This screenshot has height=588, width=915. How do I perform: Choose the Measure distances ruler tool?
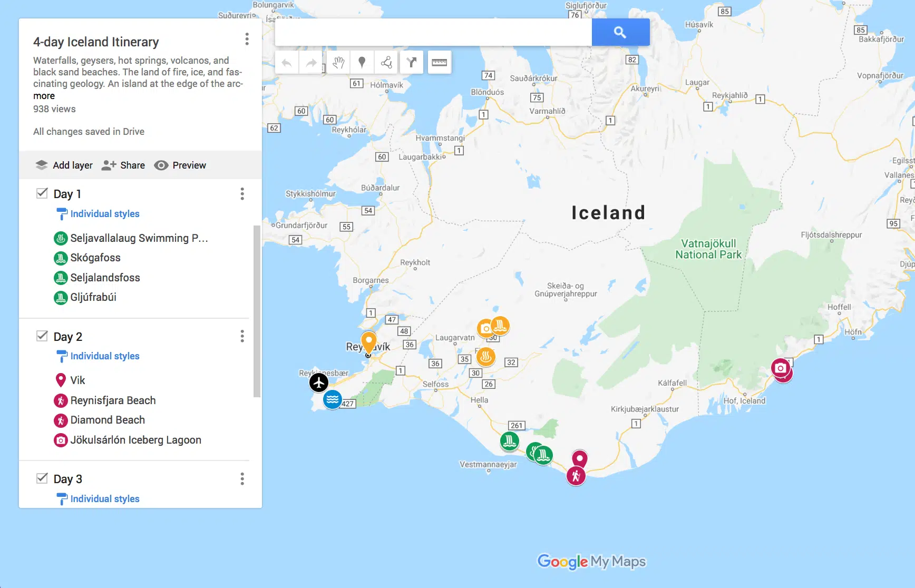[439, 63]
